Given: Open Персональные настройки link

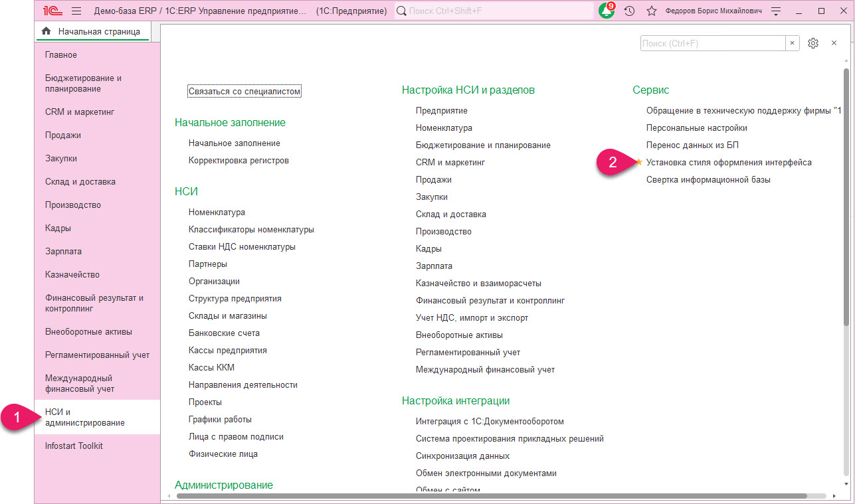Looking at the screenshot, I should [696, 128].
